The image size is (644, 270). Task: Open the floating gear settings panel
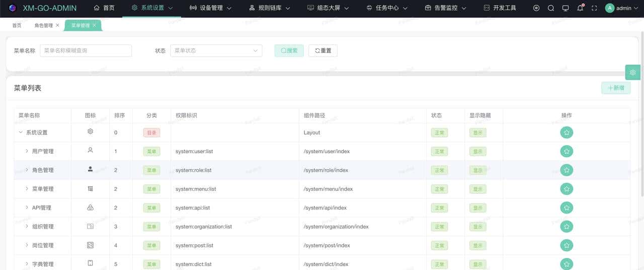(x=633, y=72)
